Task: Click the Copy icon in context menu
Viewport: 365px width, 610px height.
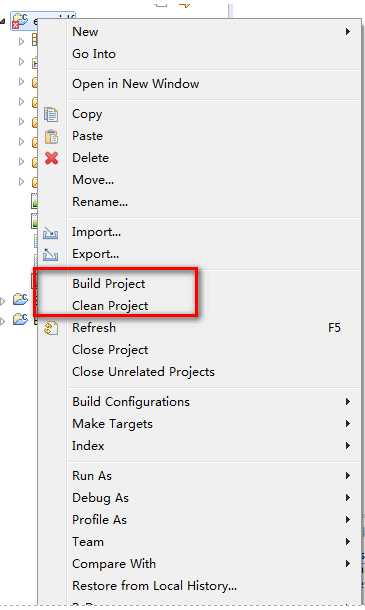Action: (x=51, y=114)
